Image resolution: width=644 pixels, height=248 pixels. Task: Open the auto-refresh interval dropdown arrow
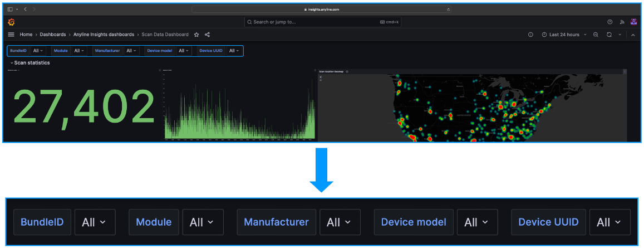(620, 35)
